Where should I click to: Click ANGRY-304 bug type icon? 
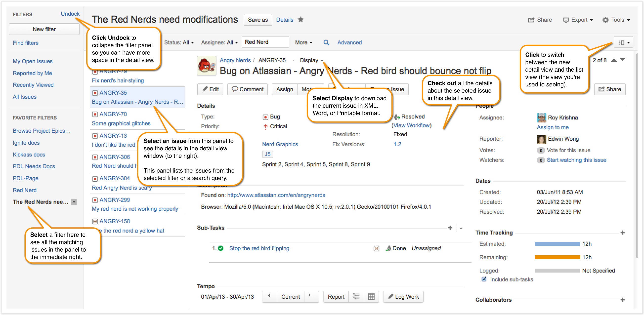pyautogui.click(x=95, y=179)
